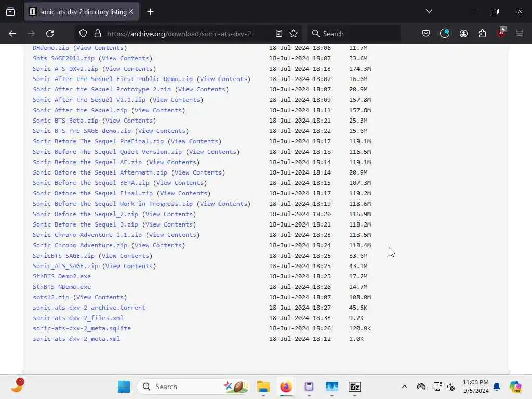Open the purple app taskbar icon
The width and height of the screenshot is (532, 399).
coord(309,387)
